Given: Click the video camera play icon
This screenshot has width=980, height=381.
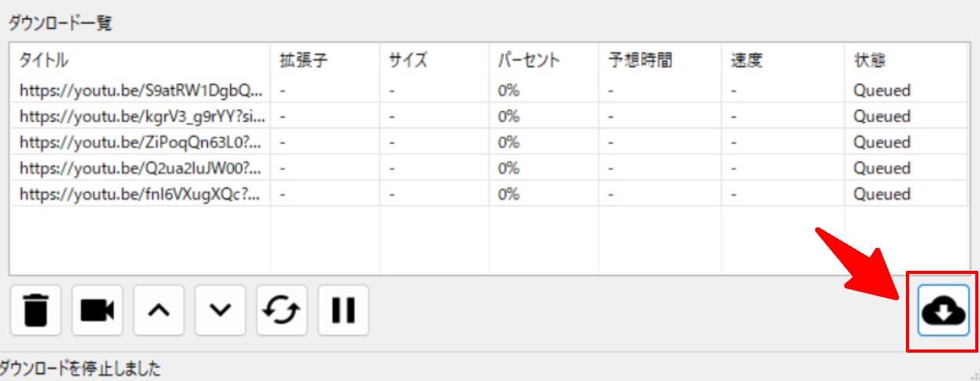Looking at the screenshot, I should point(97,311).
